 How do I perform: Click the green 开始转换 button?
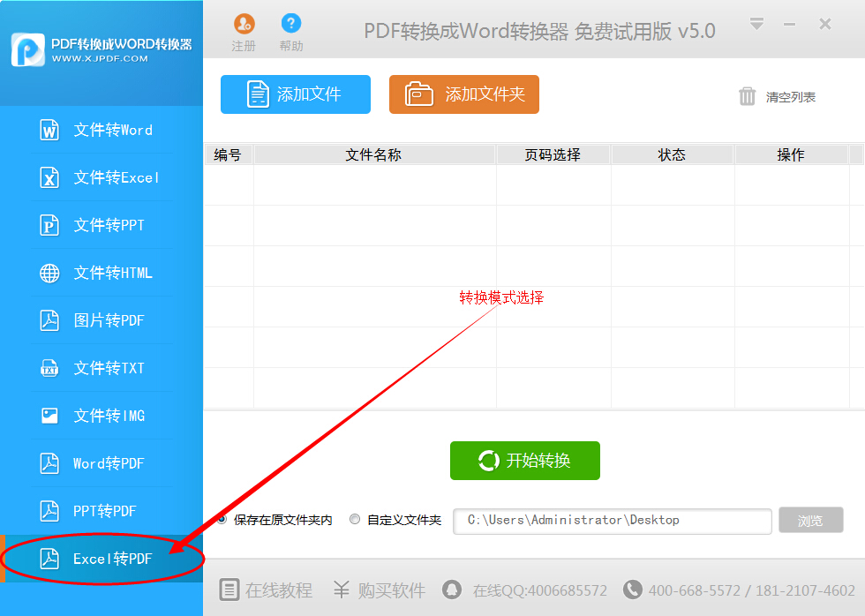525,461
